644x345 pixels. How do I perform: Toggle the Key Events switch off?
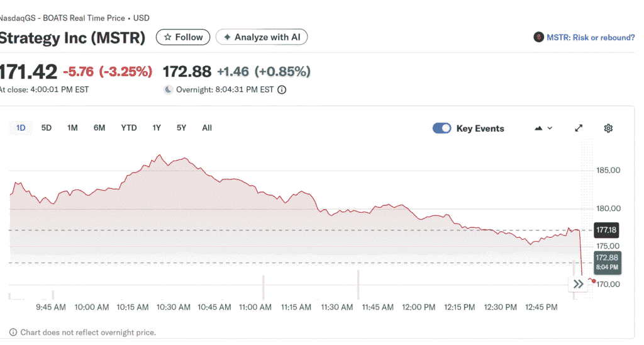pos(442,128)
